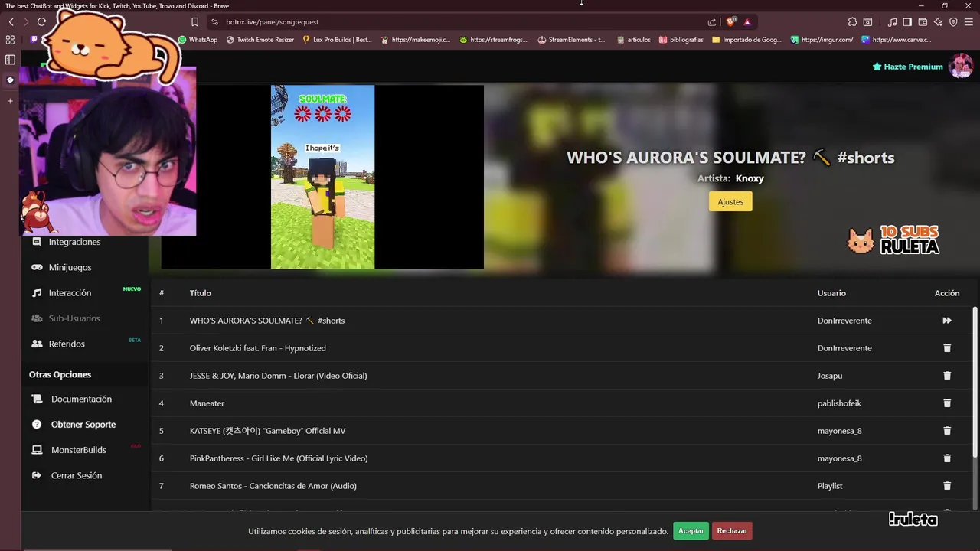Image resolution: width=980 pixels, height=551 pixels.
Task: Click the Documentación book icon
Action: (x=37, y=399)
